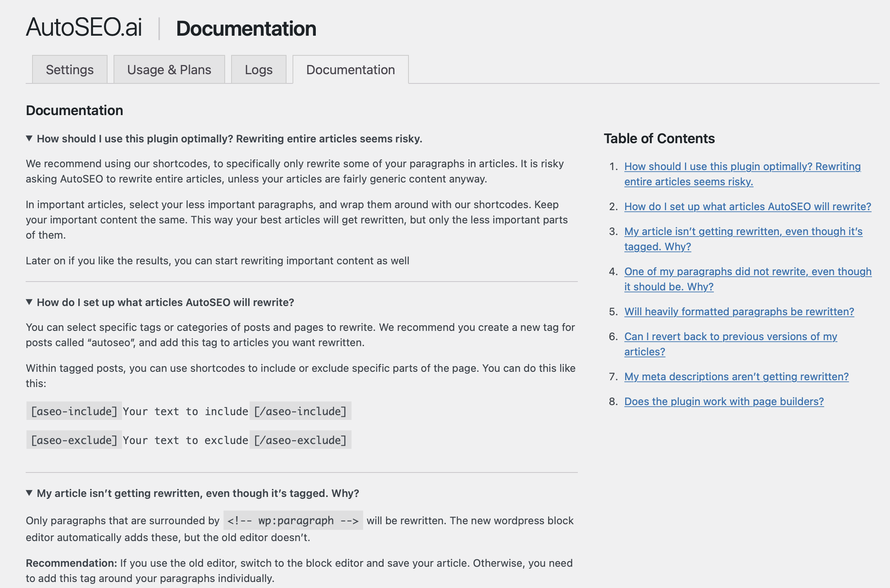This screenshot has width=890, height=588.
Task: Click 'Will heavily formatted paragraphs be rewritten?' link
Action: pyautogui.click(x=739, y=312)
